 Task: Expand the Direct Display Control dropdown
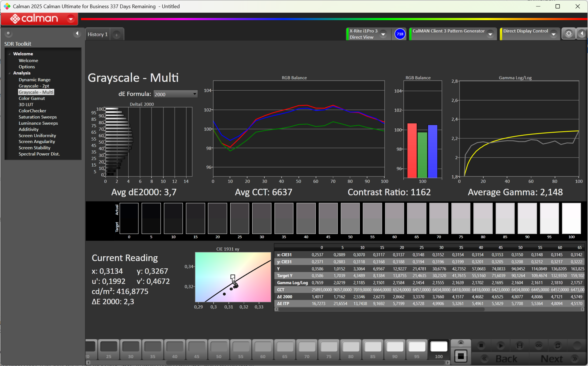pos(553,34)
